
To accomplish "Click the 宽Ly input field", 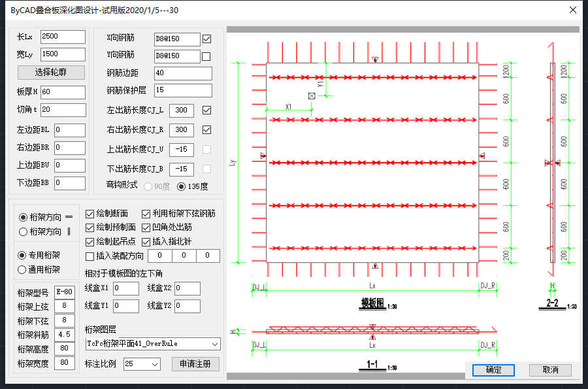I will [x=63, y=54].
